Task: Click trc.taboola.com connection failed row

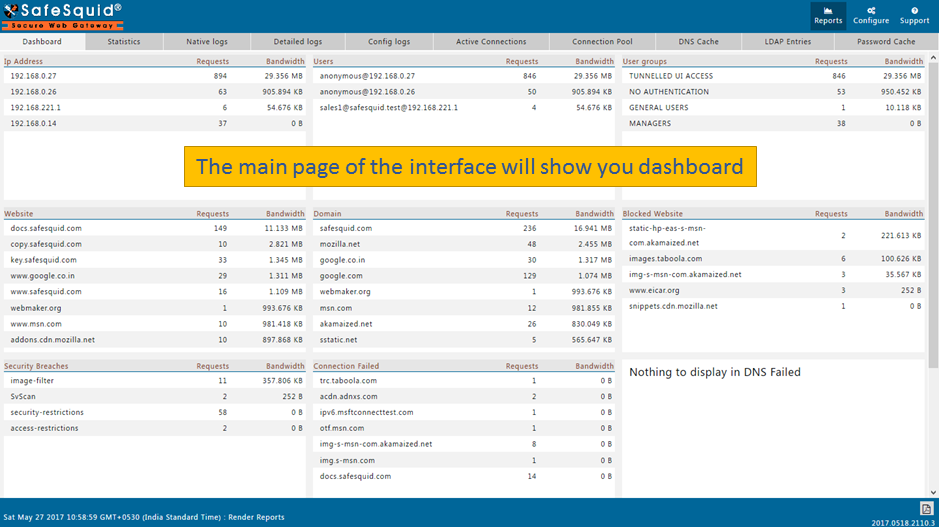Action: tap(464, 381)
